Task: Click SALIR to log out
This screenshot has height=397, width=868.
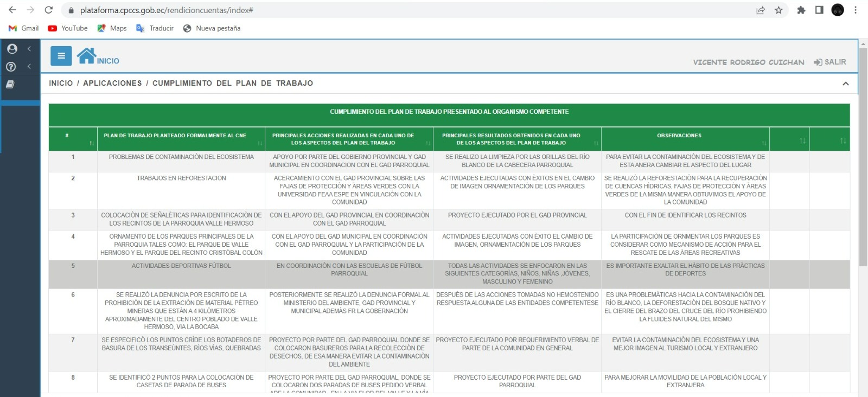Action: 830,62
